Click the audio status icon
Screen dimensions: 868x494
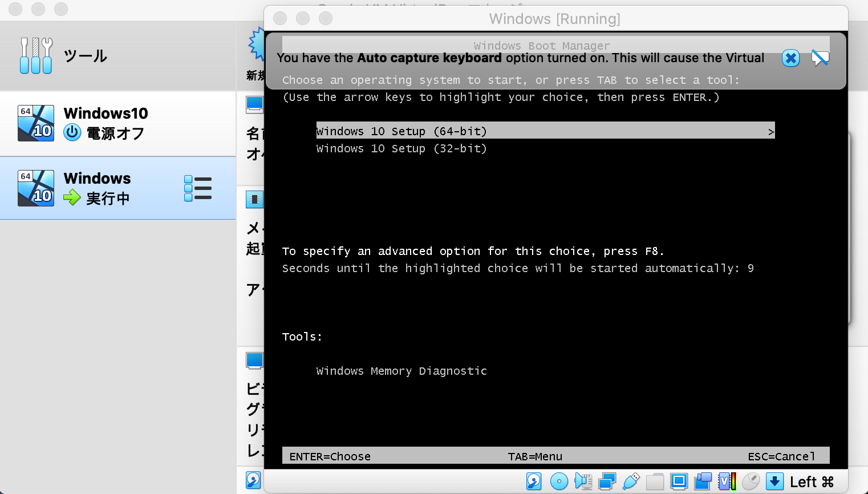point(583,481)
